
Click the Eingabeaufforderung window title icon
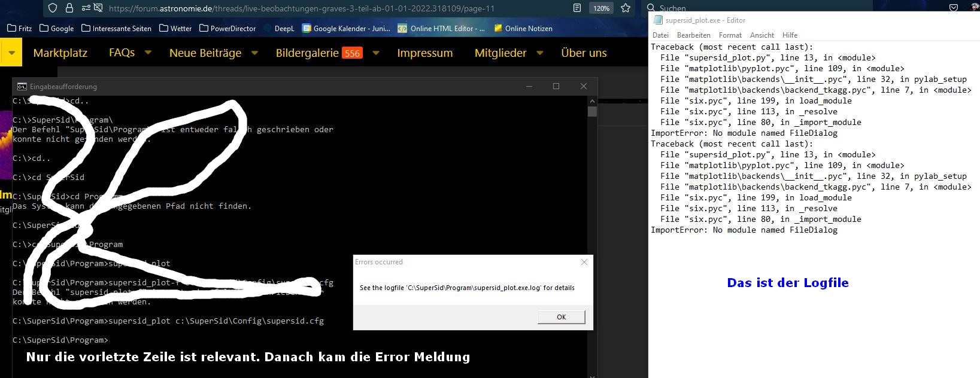tap(22, 86)
